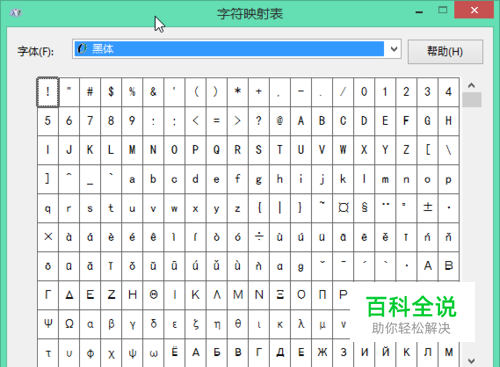Select the Greek capital Ξ cell

280,295
